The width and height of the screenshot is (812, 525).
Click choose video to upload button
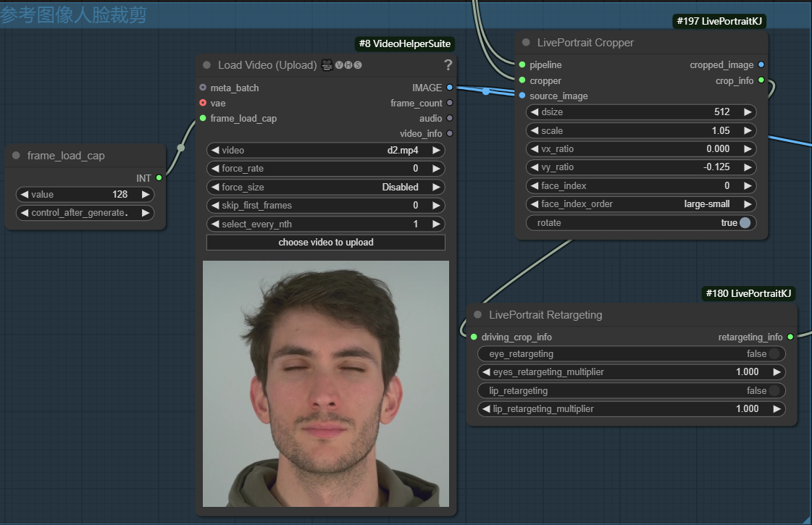325,243
